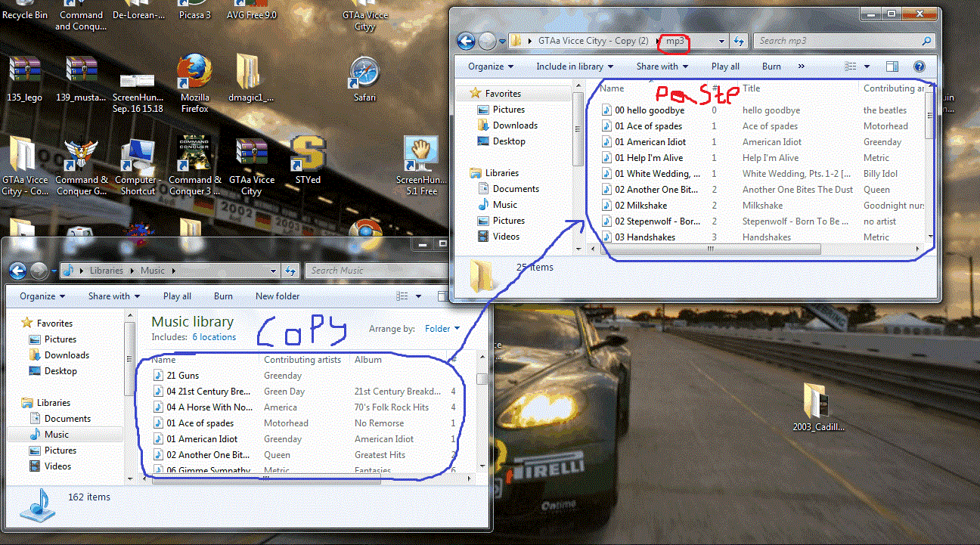Open the 135_lego archive icon
Screen dimensions: 980x545
tap(24, 79)
